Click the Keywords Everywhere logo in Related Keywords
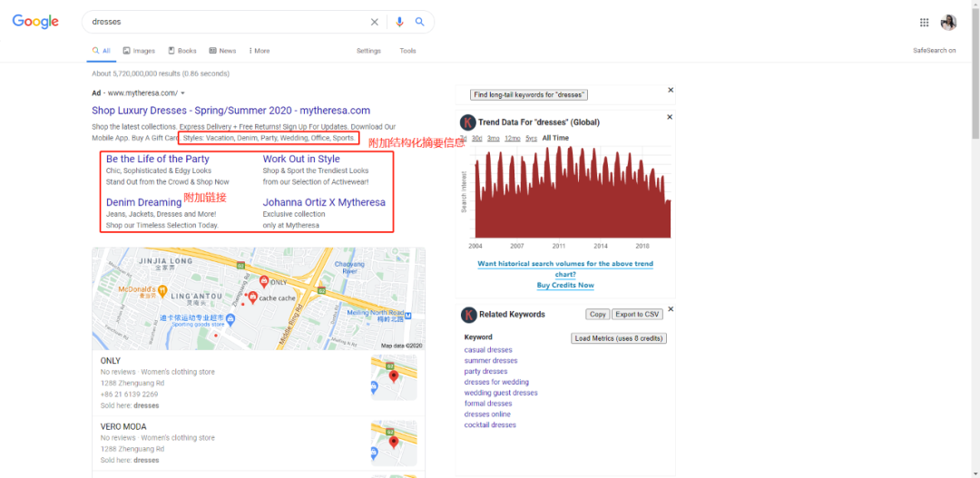980x478 pixels. pos(468,315)
